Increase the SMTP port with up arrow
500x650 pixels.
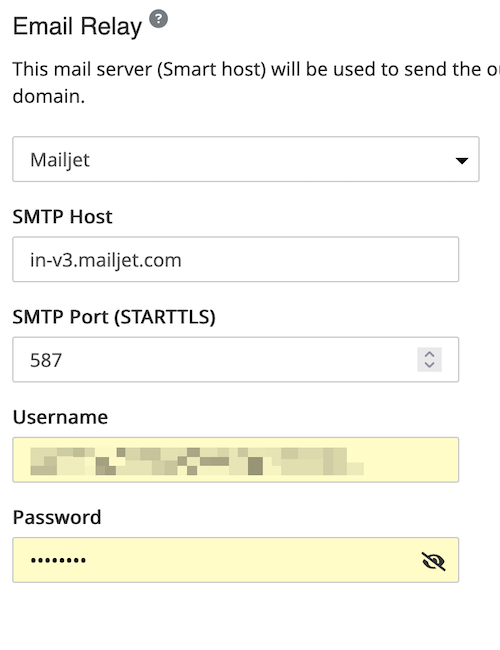pyautogui.click(x=430, y=354)
